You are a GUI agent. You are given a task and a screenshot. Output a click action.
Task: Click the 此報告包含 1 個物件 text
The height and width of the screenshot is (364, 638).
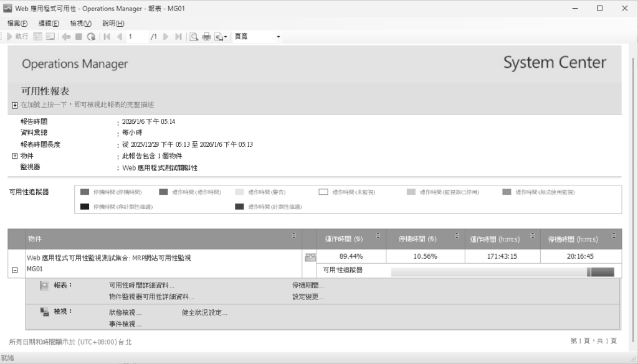pos(152,156)
